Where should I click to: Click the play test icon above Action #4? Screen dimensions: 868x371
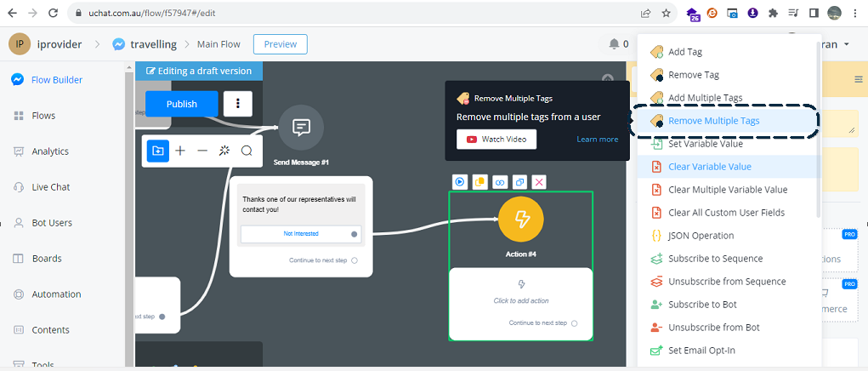[459, 181]
